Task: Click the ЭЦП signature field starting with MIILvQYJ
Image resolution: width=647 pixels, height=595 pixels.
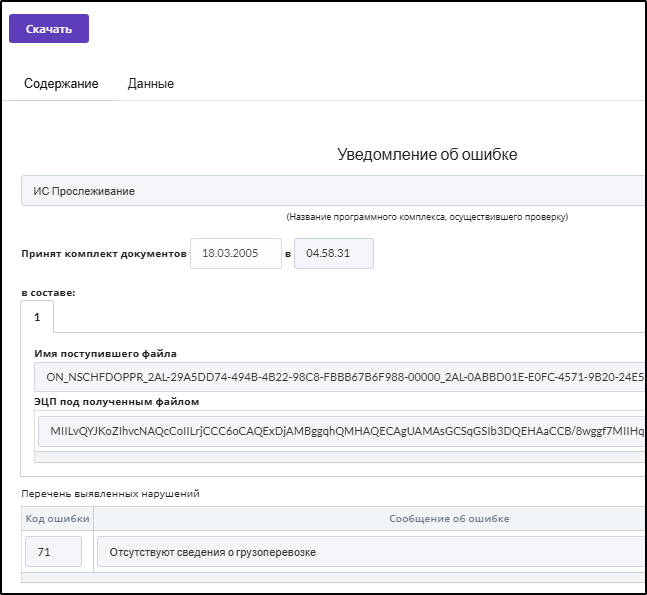Action: (x=342, y=431)
